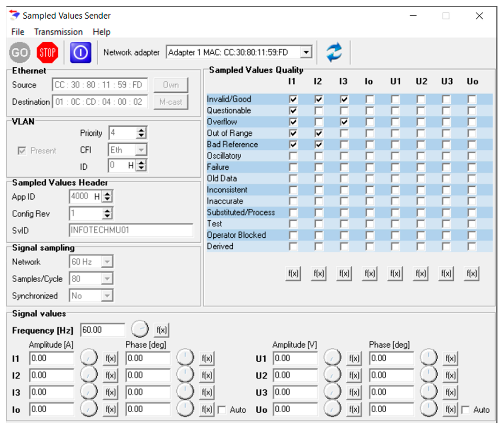
Task: Click the M-cast destination button
Action: [171, 102]
